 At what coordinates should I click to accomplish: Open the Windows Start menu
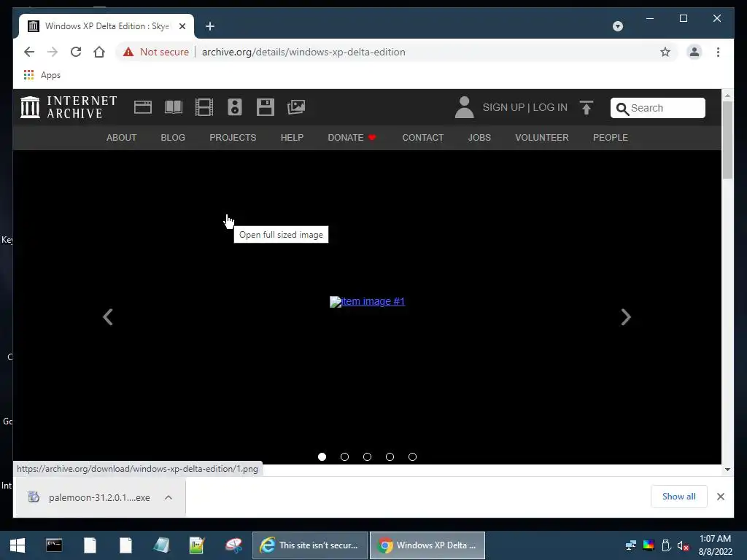18,545
